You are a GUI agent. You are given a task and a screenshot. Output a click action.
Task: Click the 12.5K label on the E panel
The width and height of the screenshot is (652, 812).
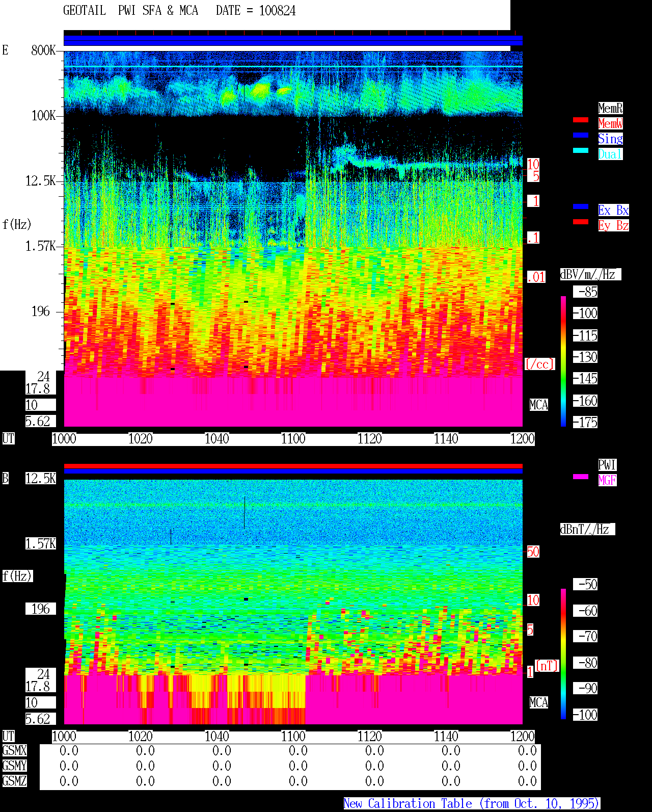[x=40, y=180]
